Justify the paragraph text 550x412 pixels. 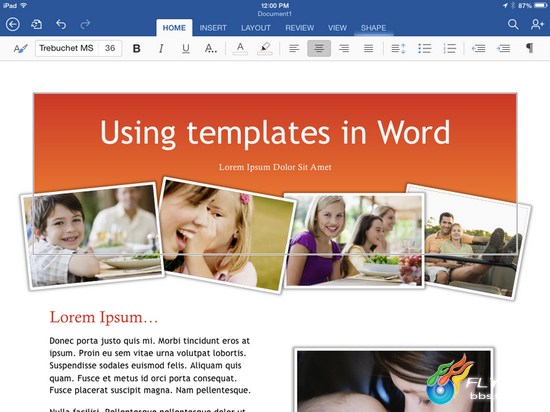click(x=368, y=48)
